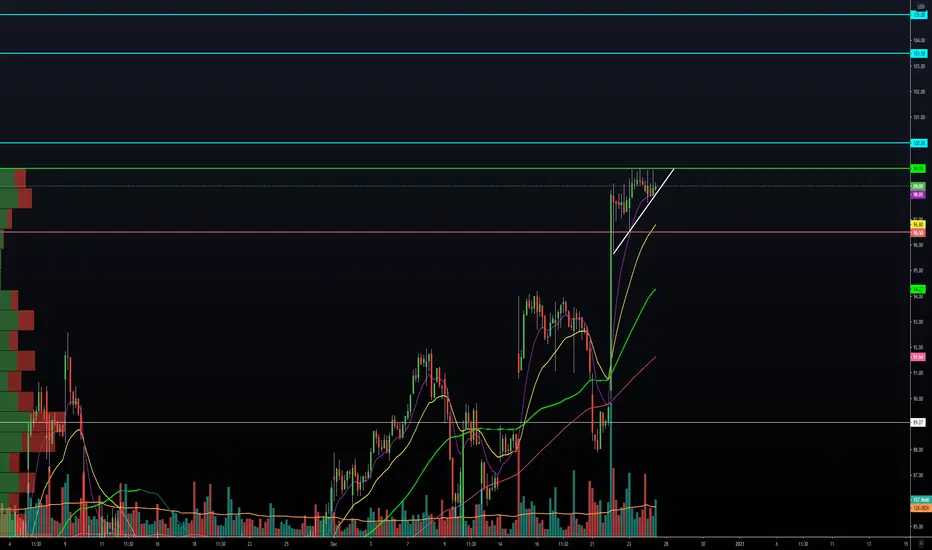Click the auto-scale button at axis corner
Image resolution: width=932 pixels, height=550 pixels.
coord(921,543)
